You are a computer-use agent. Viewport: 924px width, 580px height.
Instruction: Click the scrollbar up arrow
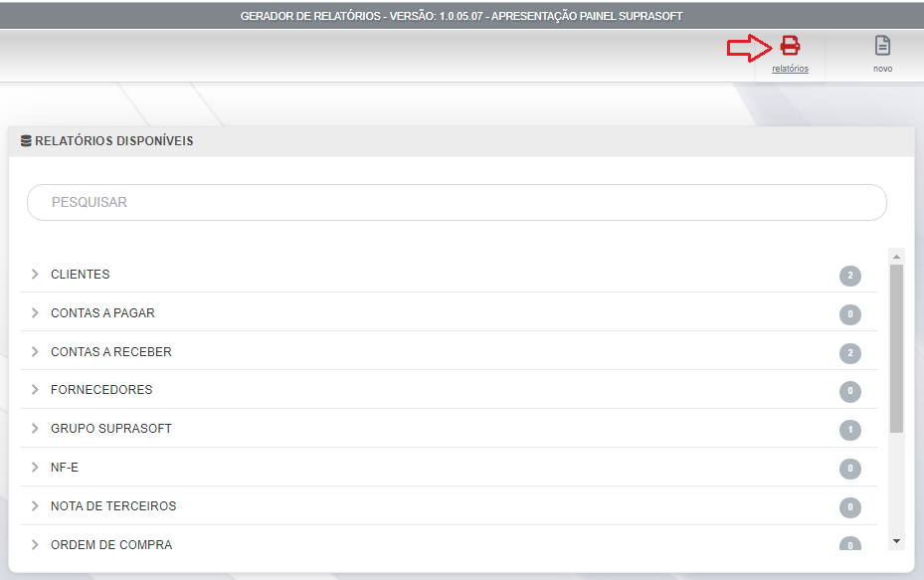(896, 257)
